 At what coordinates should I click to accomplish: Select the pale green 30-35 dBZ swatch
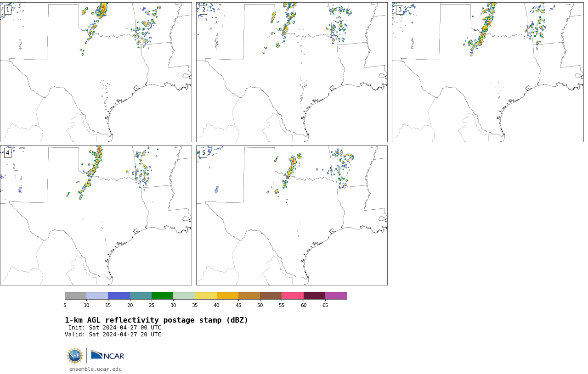(184, 296)
